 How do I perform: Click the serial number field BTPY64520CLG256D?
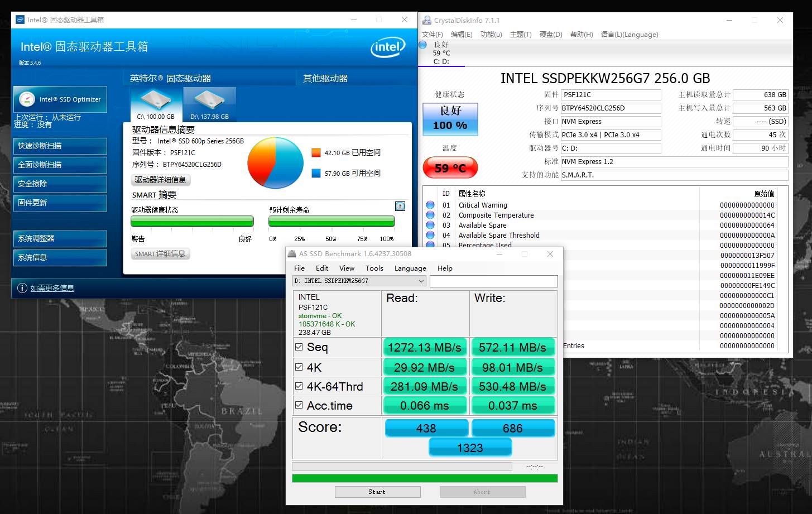[611, 108]
